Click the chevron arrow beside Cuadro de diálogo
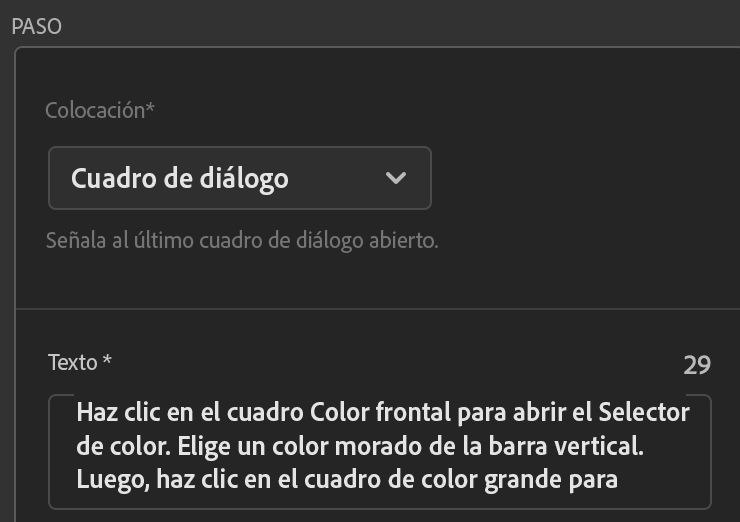The image size is (740, 522). (x=396, y=178)
